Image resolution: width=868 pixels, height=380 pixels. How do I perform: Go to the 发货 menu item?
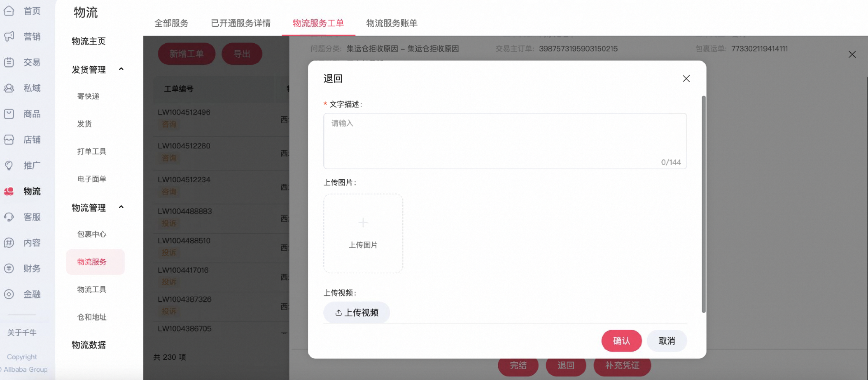84,124
